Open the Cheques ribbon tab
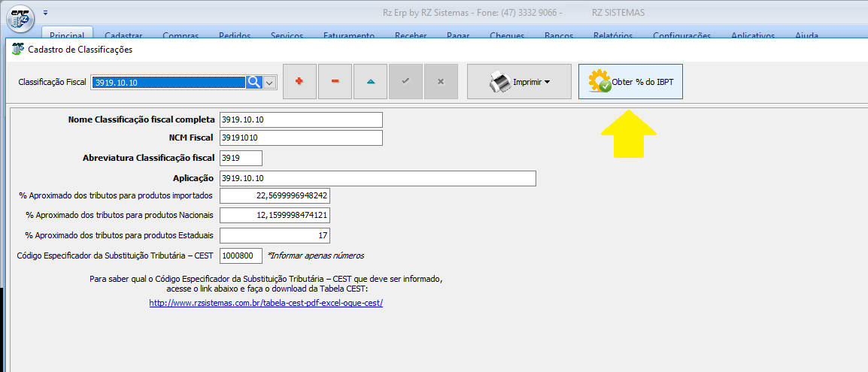The height and width of the screenshot is (372, 868). tap(507, 35)
